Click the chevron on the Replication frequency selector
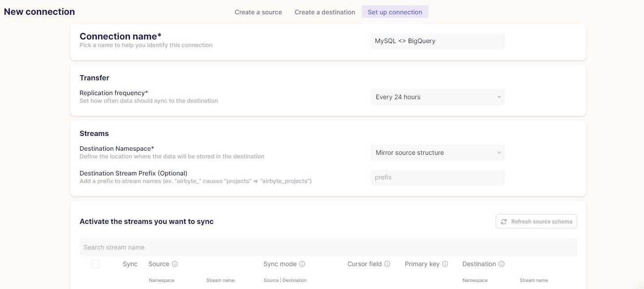The image size is (644, 289). 499,97
